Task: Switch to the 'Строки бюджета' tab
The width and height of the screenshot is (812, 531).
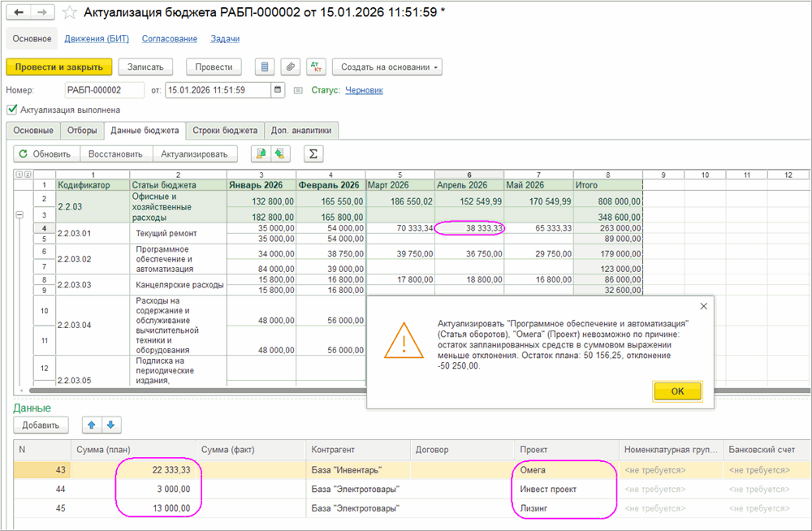Action: 225,131
